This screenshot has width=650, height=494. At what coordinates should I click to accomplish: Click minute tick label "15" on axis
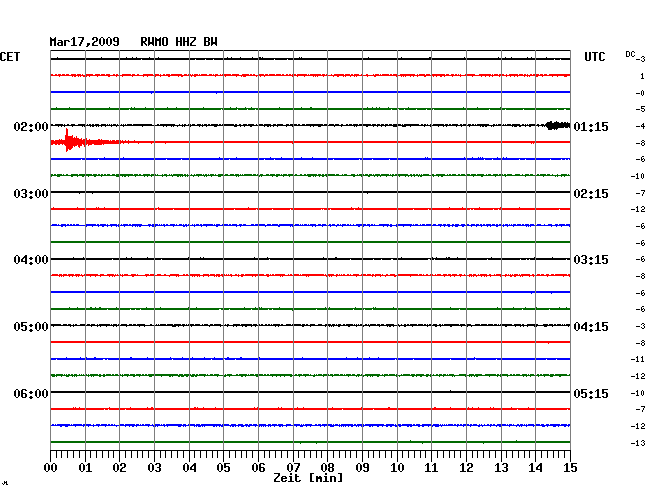point(570,467)
